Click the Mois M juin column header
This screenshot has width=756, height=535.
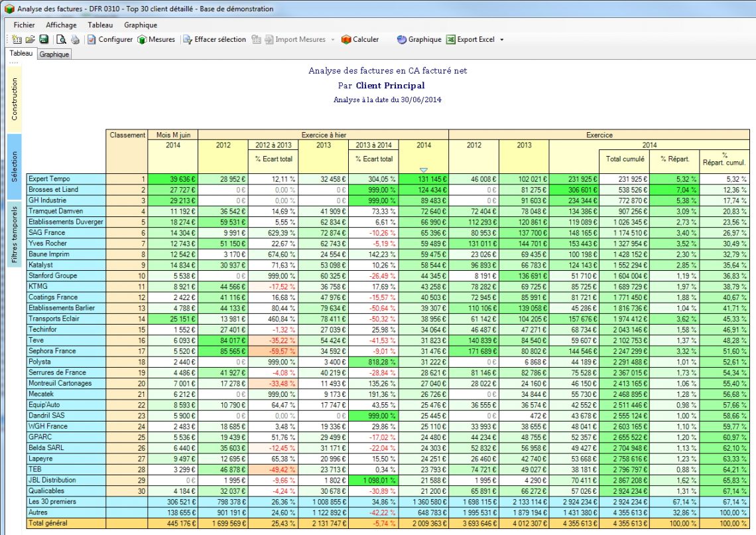[173, 135]
